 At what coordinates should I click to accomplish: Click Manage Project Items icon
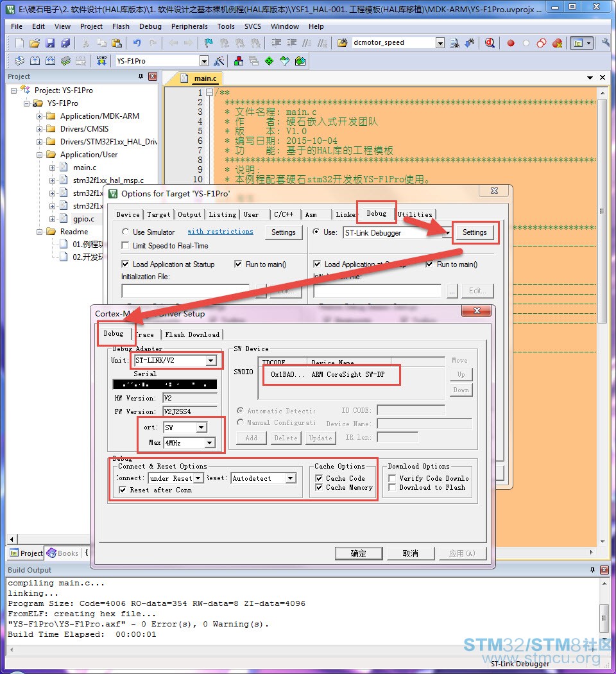pos(239,60)
